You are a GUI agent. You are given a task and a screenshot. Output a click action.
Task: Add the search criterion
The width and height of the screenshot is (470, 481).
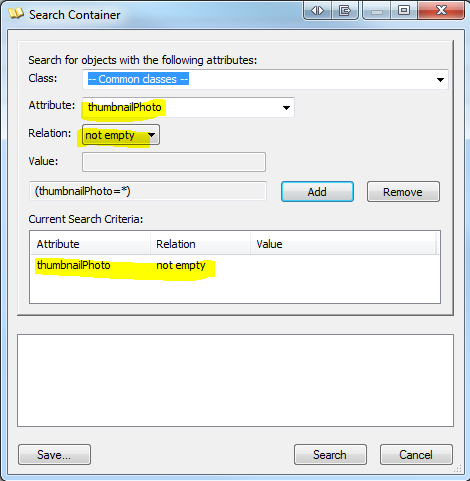[x=317, y=192]
